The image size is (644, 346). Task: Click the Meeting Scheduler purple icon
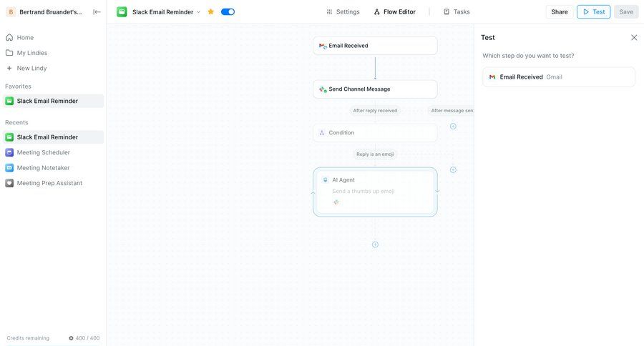click(x=9, y=152)
